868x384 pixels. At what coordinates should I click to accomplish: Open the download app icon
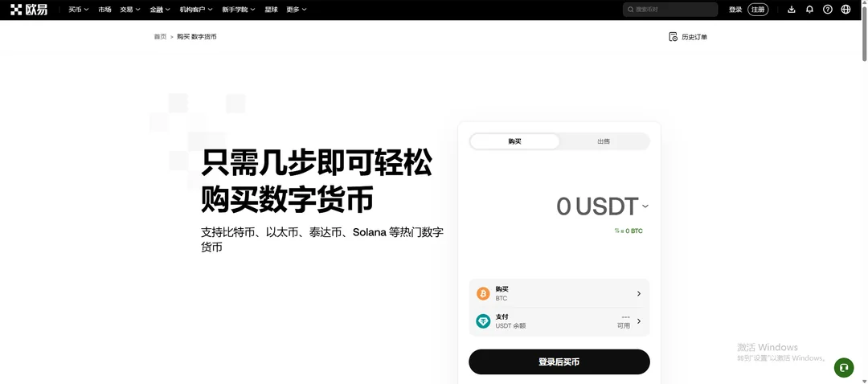(792, 10)
